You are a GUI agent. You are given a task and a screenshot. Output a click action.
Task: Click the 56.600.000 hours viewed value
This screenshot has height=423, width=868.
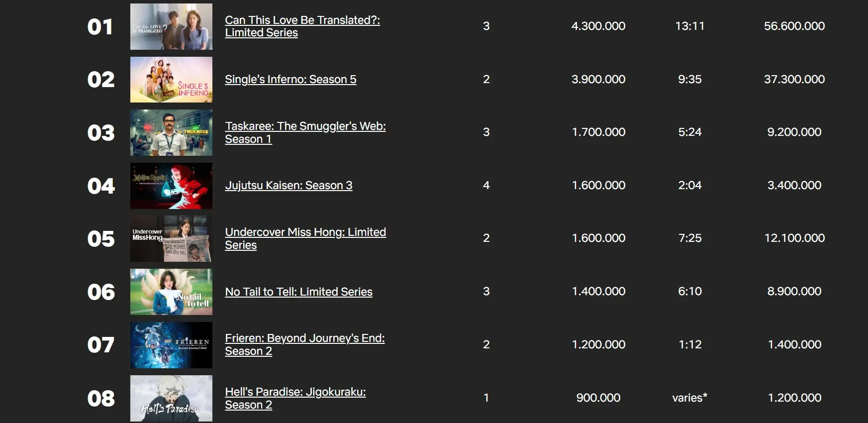click(x=794, y=26)
